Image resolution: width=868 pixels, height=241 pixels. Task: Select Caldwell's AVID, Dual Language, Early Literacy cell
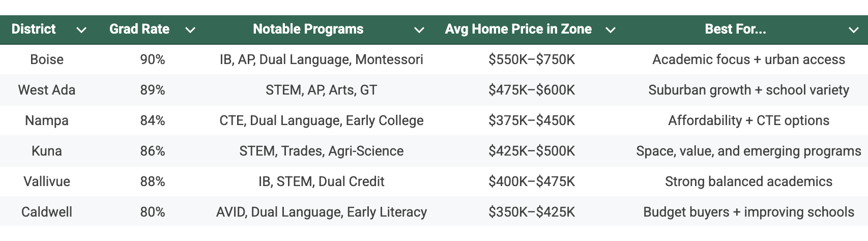(x=322, y=212)
